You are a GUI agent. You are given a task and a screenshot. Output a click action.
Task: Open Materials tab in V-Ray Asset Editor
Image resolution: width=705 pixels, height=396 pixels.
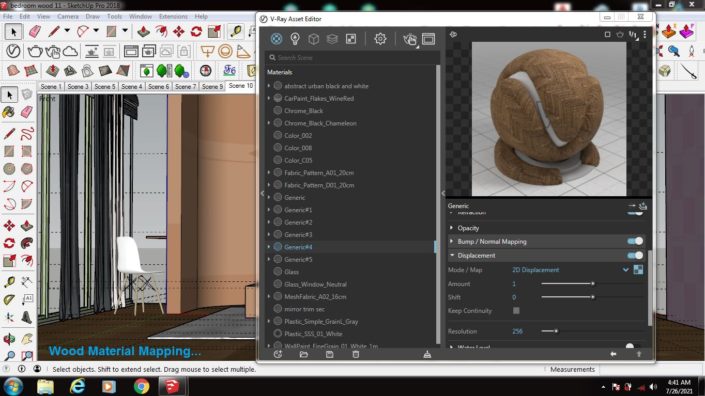(277, 39)
